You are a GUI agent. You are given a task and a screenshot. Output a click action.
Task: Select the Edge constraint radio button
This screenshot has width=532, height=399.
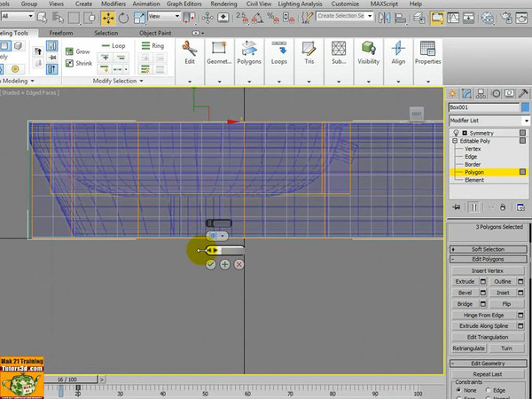tap(488, 390)
